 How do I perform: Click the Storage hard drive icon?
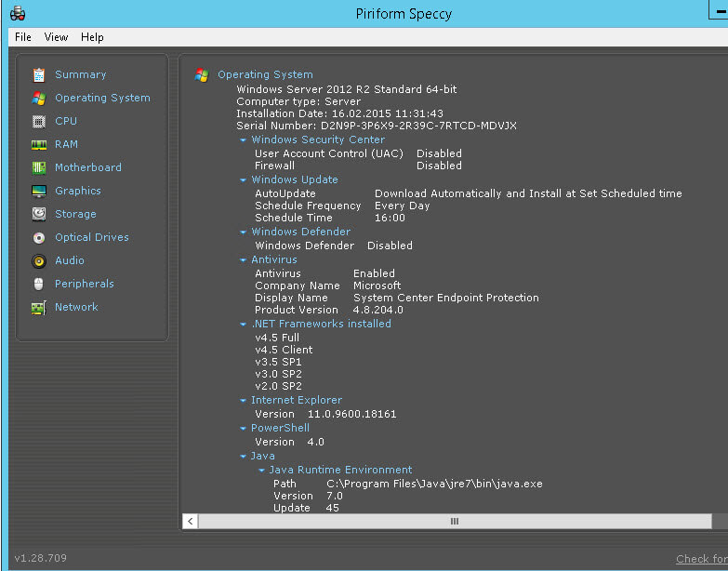click(x=39, y=214)
